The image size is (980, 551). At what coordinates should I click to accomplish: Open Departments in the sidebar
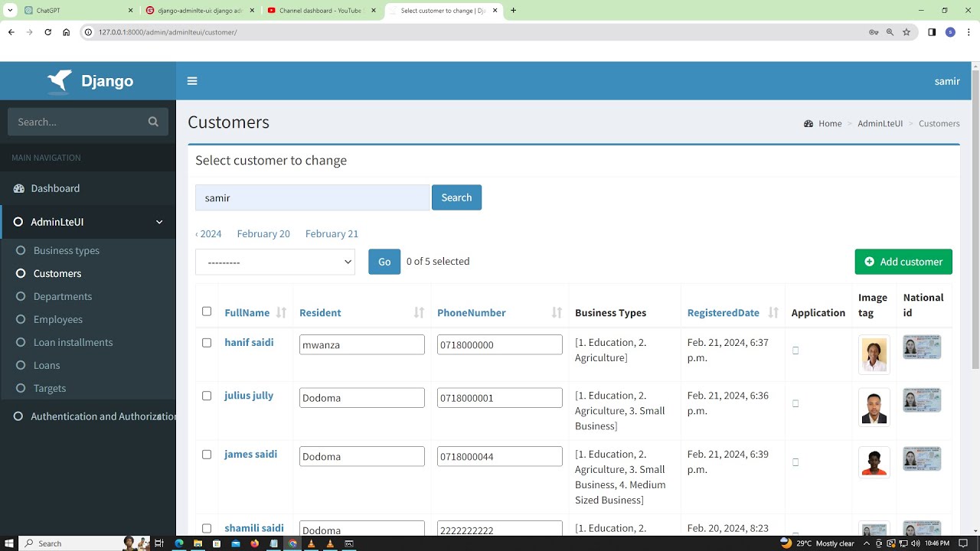(62, 296)
